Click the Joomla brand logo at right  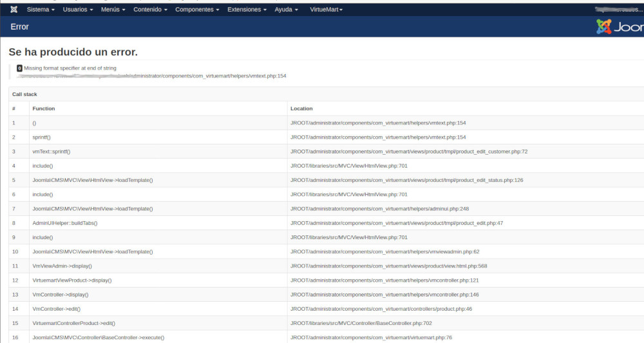(x=620, y=26)
